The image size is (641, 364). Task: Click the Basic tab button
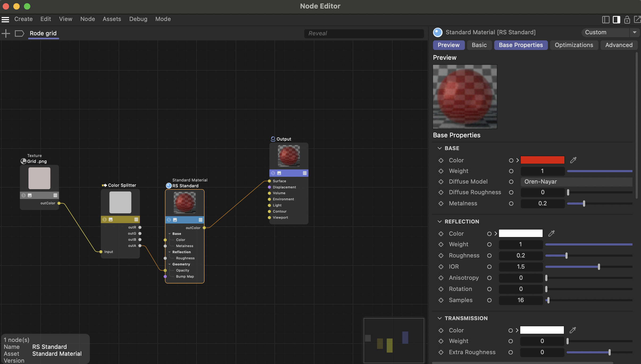tap(479, 45)
